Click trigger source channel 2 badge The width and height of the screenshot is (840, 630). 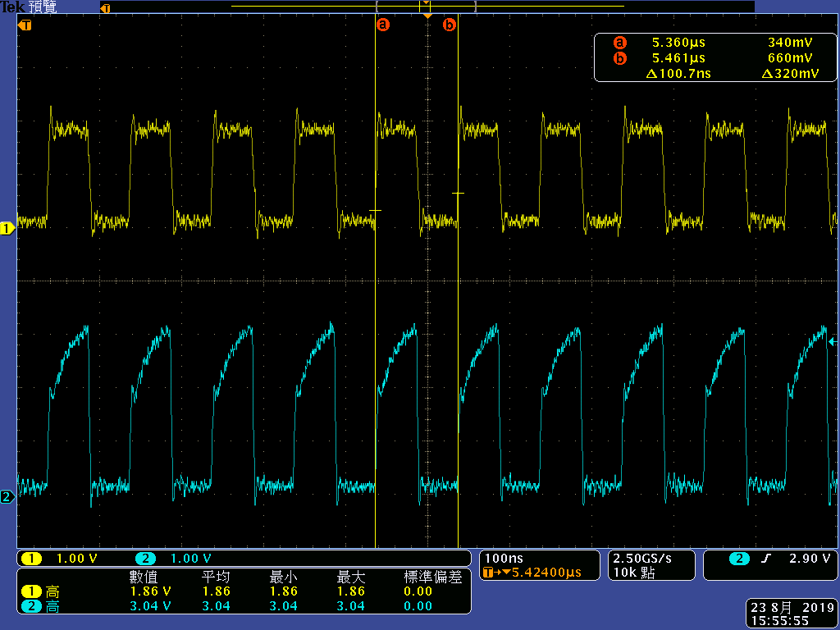tap(739, 559)
